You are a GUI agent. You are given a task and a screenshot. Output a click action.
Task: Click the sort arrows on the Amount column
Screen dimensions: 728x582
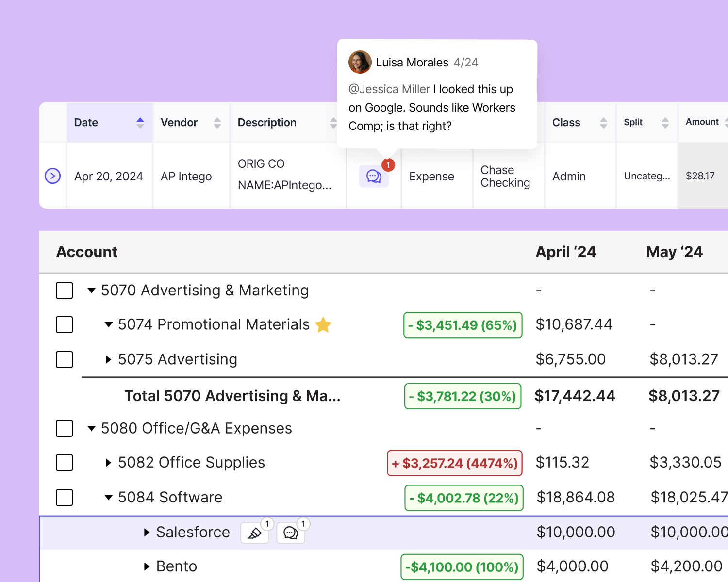pos(725,122)
